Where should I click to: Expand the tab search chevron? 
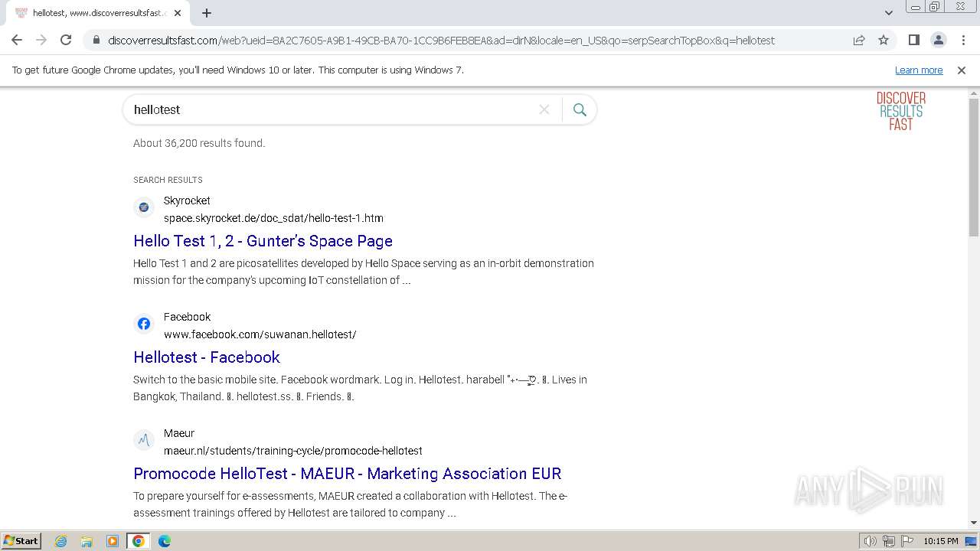(888, 13)
